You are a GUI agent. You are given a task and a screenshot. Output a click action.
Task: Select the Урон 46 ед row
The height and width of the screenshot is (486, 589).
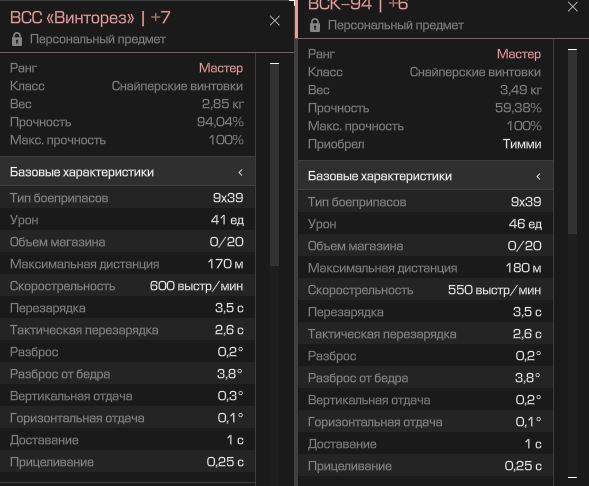(425, 224)
